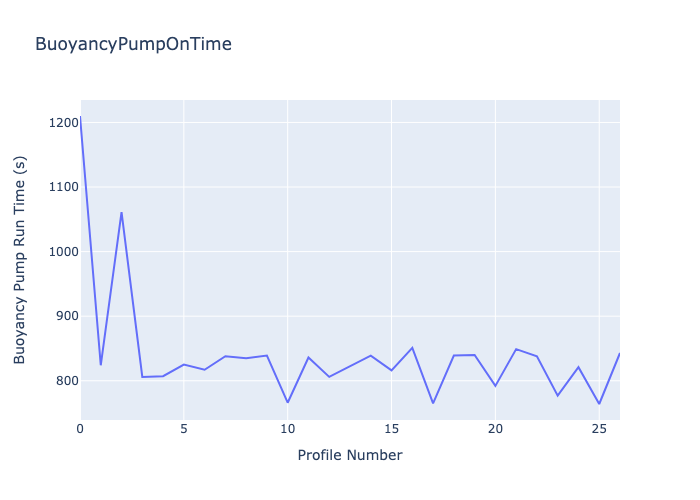Click the line low point at profile 1

(101, 365)
